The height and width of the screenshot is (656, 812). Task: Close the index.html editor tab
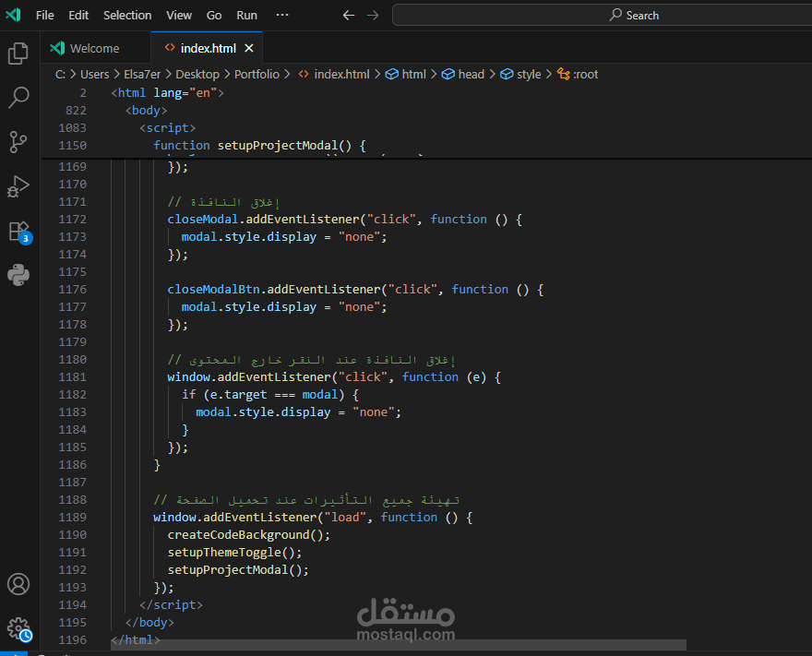tap(249, 48)
